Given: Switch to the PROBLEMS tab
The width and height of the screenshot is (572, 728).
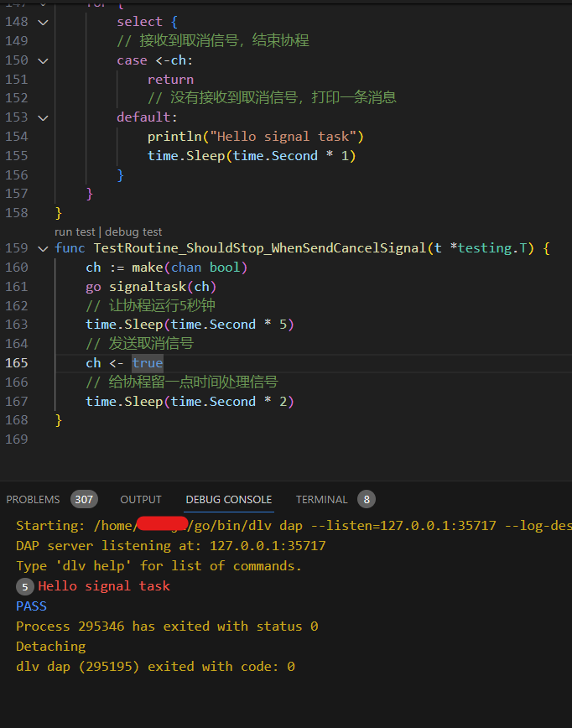Looking at the screenshot, I should [x=34, y=499].
